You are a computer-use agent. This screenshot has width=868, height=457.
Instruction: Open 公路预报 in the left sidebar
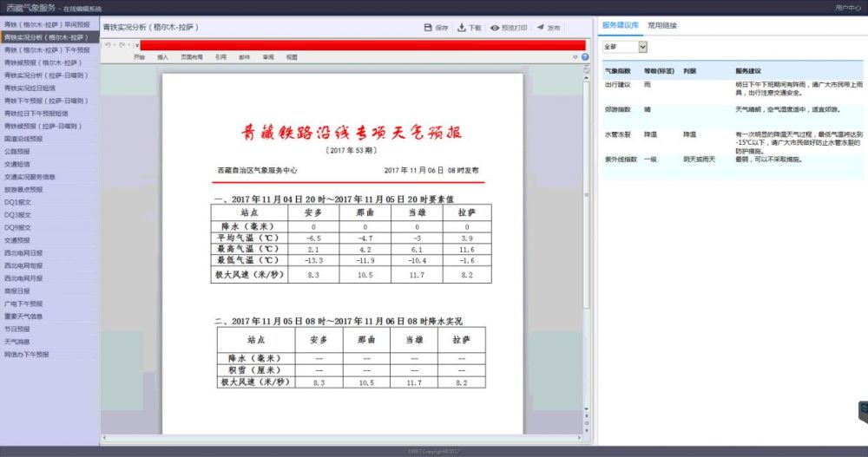(17, 151)
